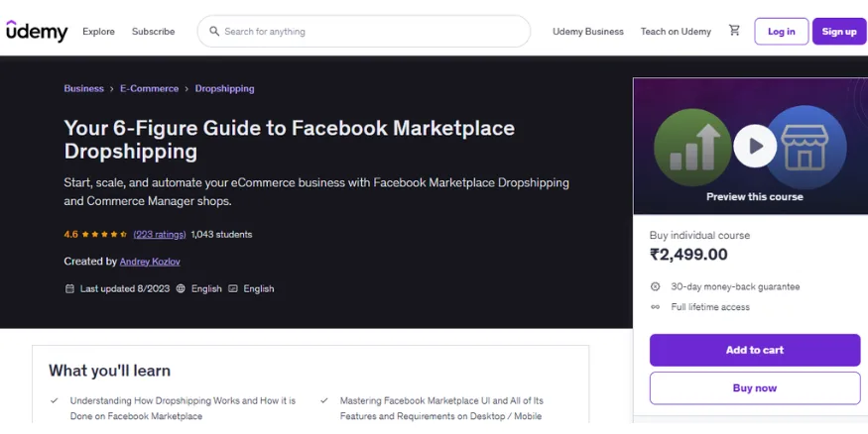Click 30-day money-back guarantee text

735,286
